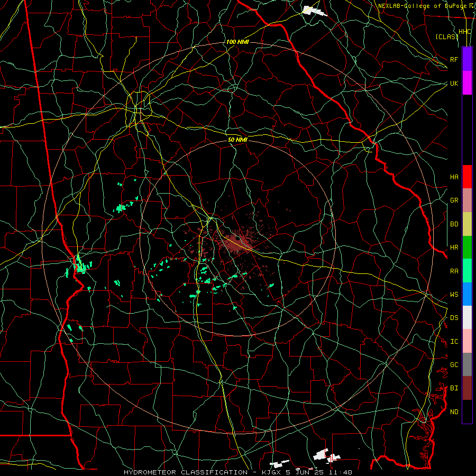Click the purple RF color swatch
The image size is (476, 476).
467,59
